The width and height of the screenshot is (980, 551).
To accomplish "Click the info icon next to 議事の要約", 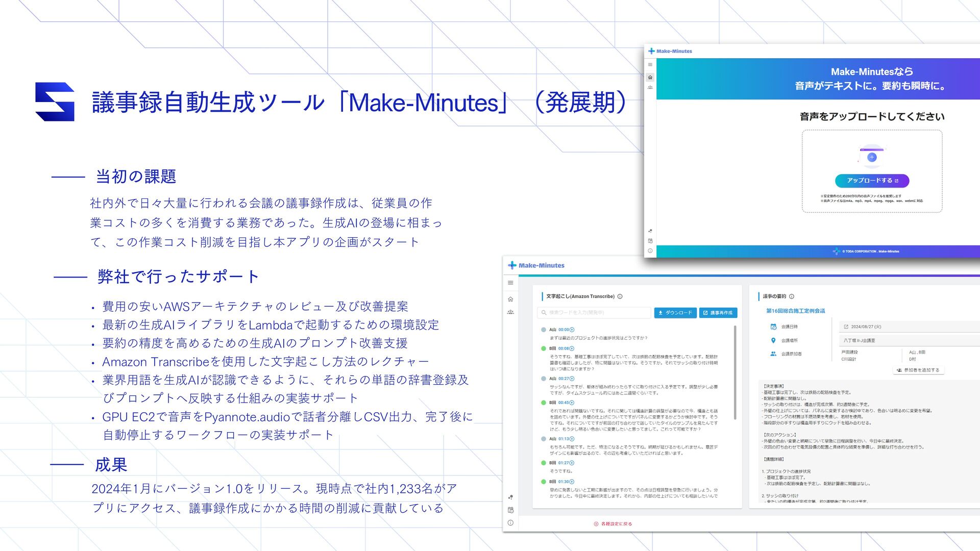I will (792, 296).
